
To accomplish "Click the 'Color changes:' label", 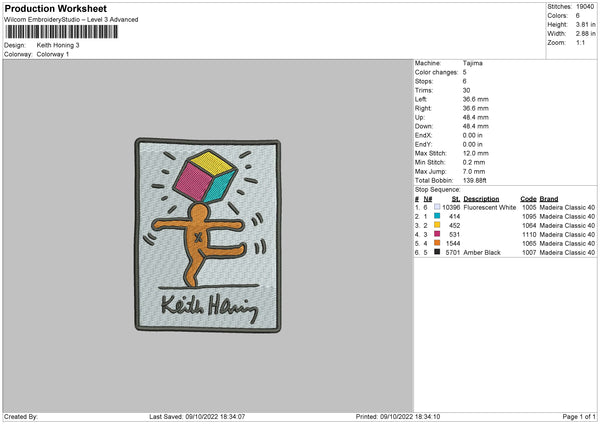I will coord(436,72).
